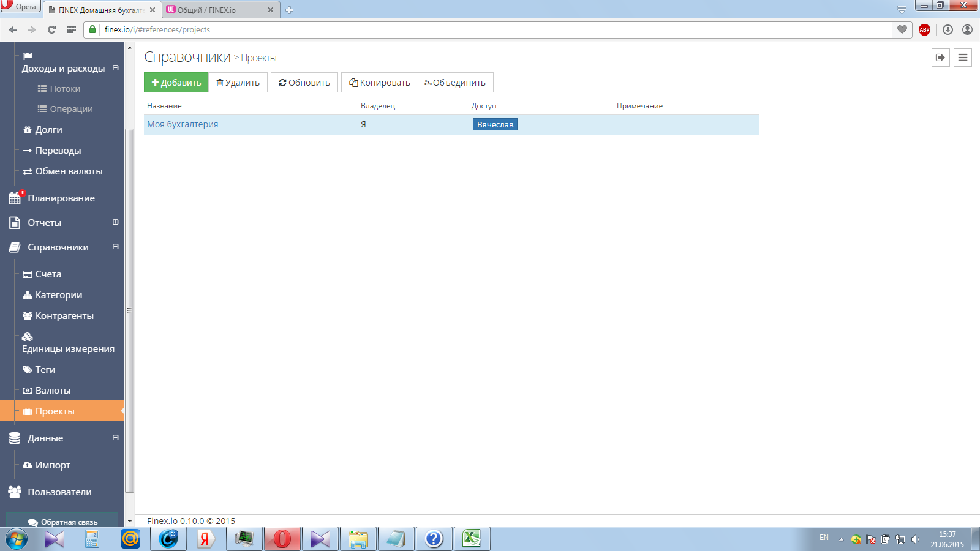Screen dimensions: 980x551
Task: Open the Переводы menu item
Action: (x=52, y=151)
